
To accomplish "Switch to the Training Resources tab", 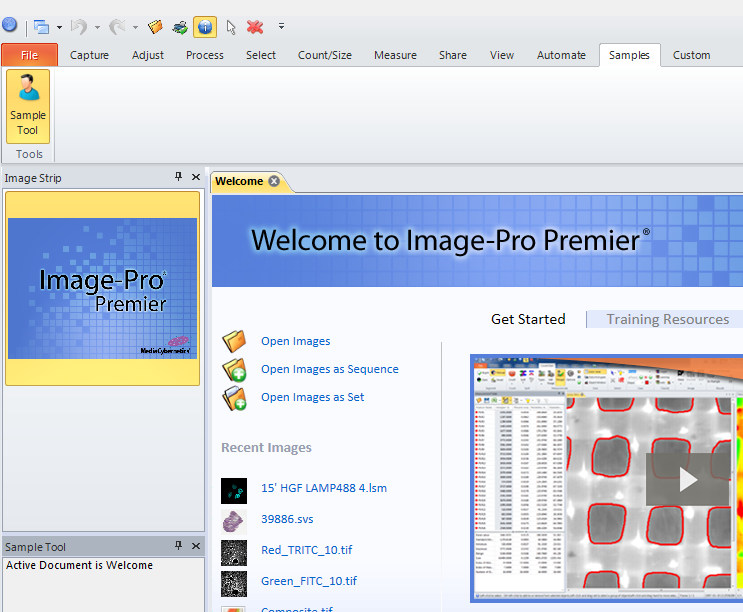I will (668, 319).
